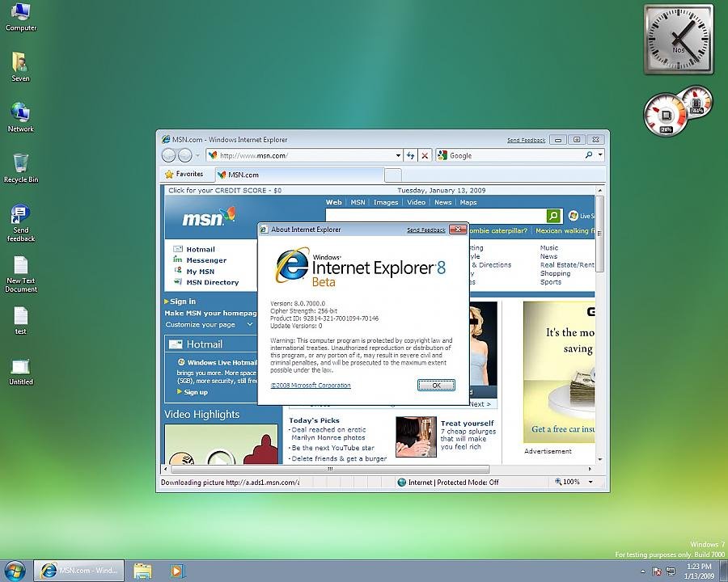This screenshot has width=728, height=582.
Task: Select the Untitled desktop file
Action: [20, 371]
